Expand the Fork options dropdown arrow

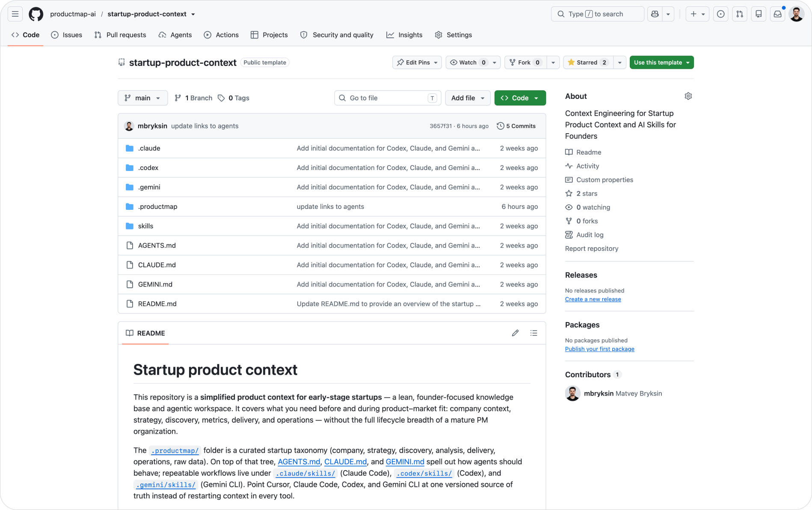coord(553,63)
